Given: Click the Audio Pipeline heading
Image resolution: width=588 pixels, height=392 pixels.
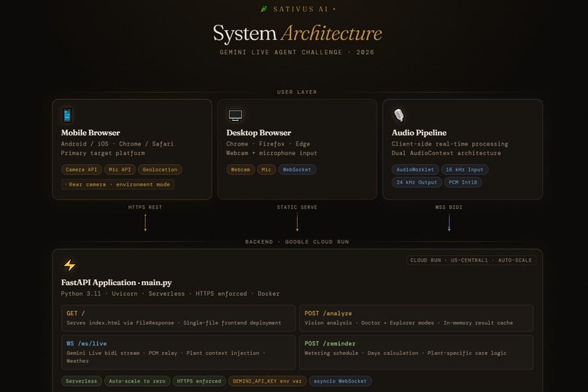Looking at the screenshot, I should coord(419,133).
